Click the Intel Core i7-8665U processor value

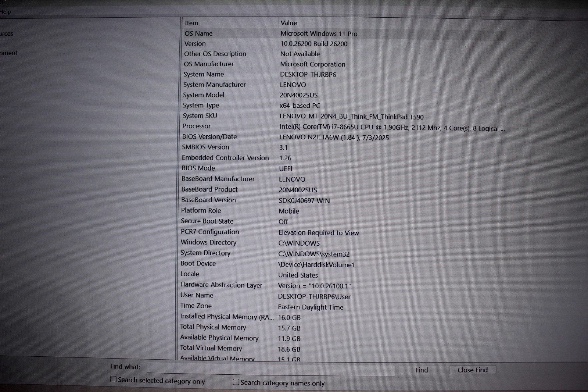(392, 128)
